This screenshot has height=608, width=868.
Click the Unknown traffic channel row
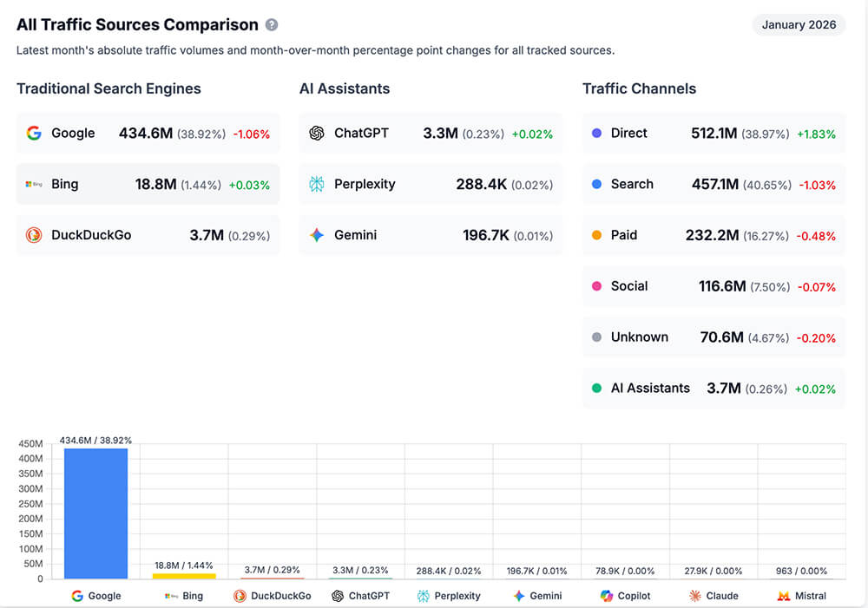[x=713, y=337]
